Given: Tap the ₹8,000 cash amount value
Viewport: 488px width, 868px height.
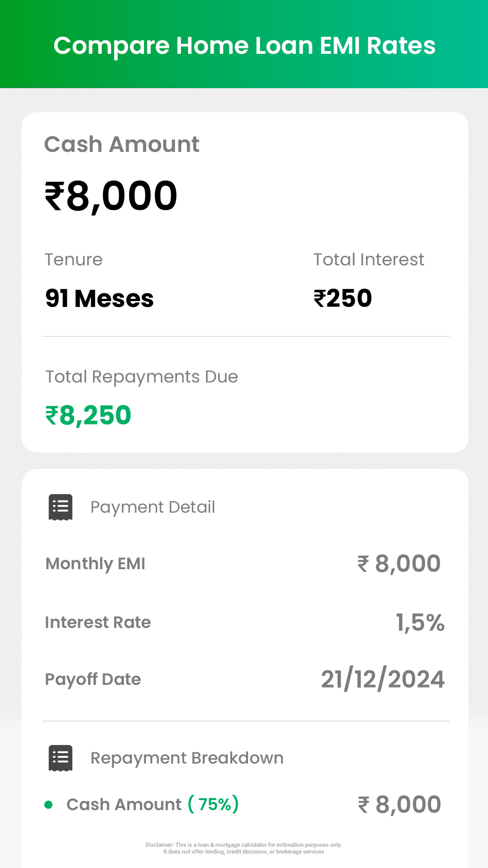Looking at the screenshot, I should tap(111, 196).
